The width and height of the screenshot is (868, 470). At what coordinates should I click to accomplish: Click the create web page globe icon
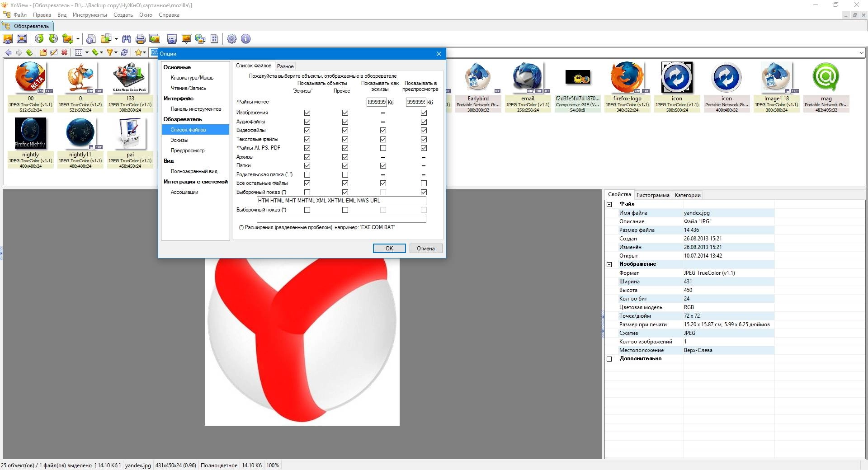pos(200,39)
